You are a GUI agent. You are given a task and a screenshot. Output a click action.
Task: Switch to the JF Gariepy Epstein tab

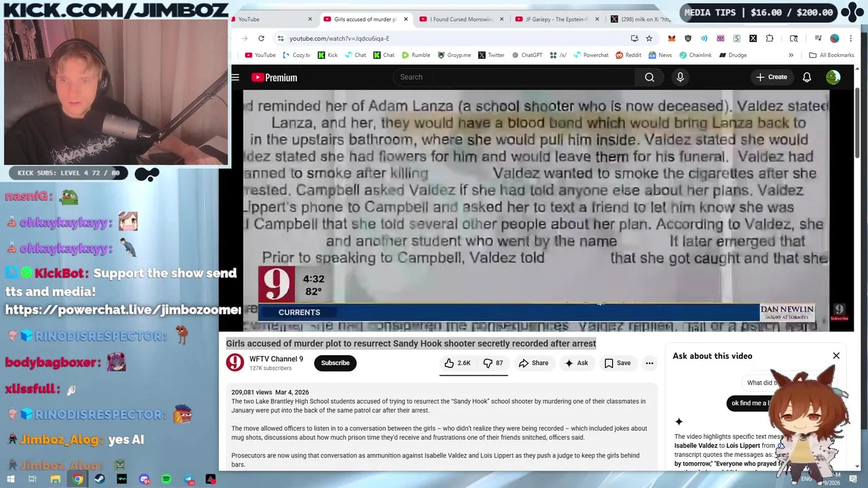(557, 19)
